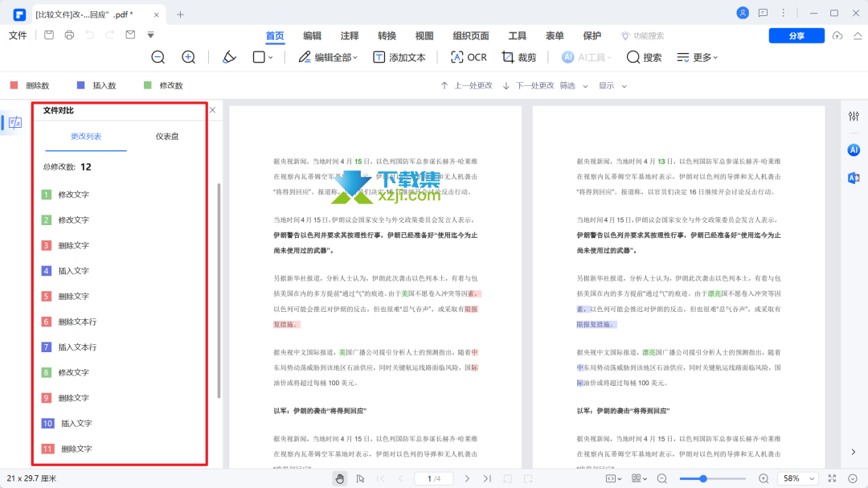Open the AI工具 dropdown

tap(586, 57)
